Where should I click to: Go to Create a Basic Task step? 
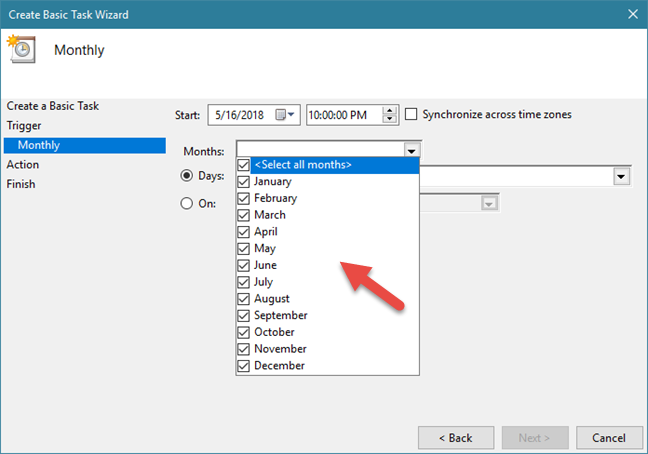click(x=53, y=105)
